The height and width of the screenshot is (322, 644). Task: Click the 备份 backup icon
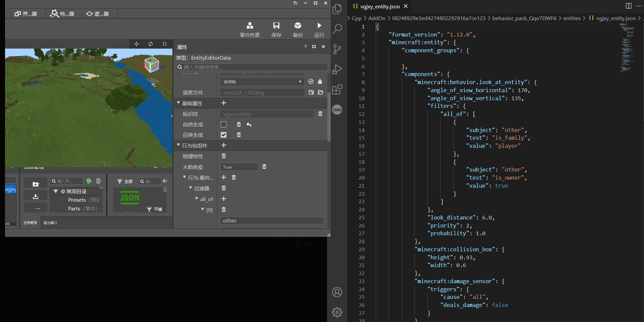click(298, 26)
